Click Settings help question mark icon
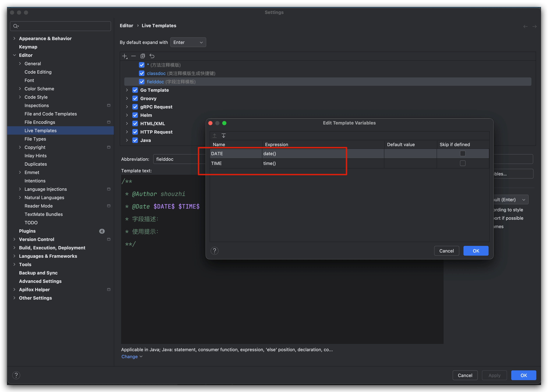Viewport: 548px width, 392px height. (16, 375)
